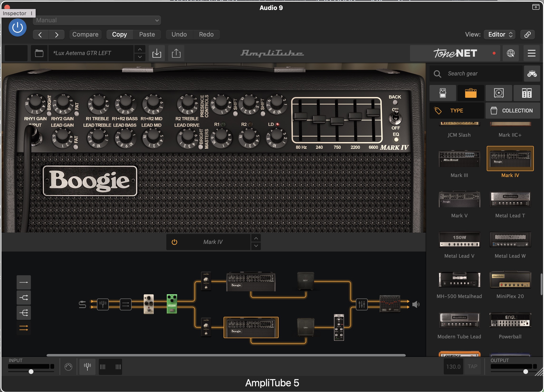544x392 pixels.
Task: Select the upper cabinet in chain
Action: pos(305,281)
